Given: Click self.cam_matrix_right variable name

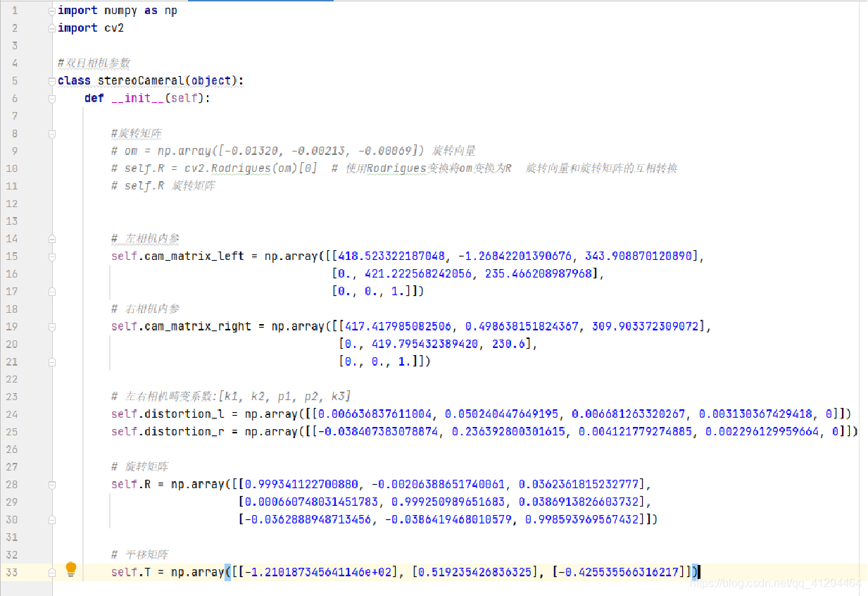Looking at the screenshot, I should pyautogui.click(x=181, y=327).
